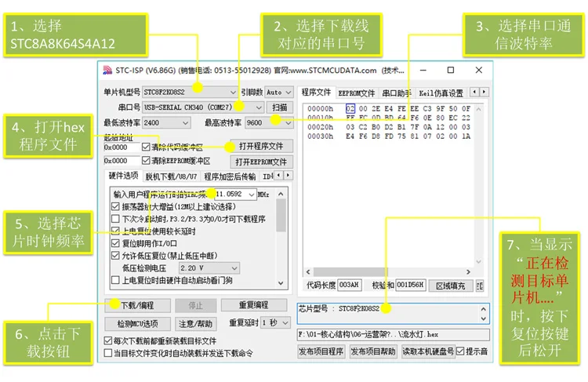Open the 引脚数 Auto dropdown

pos(278,92)
